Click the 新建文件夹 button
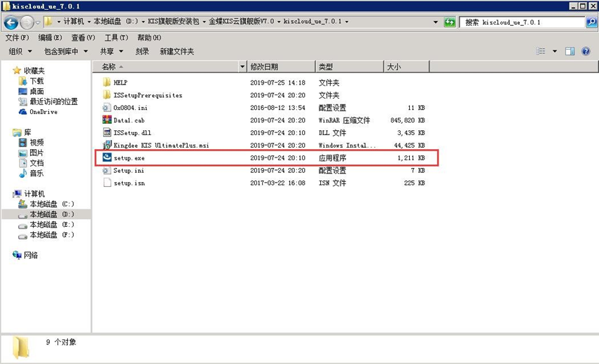This screenshot has height=364, width=599. [x=177, y=51]
